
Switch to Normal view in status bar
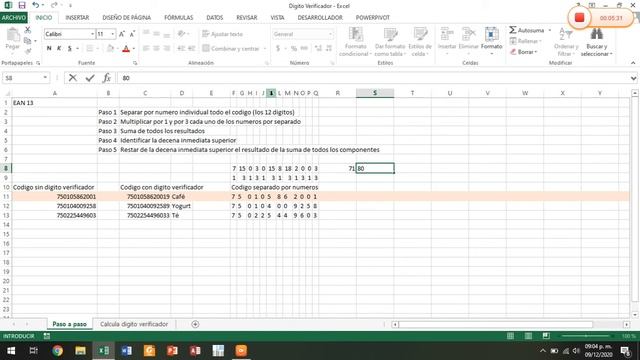pyautogui.click(x=510, y=336)
